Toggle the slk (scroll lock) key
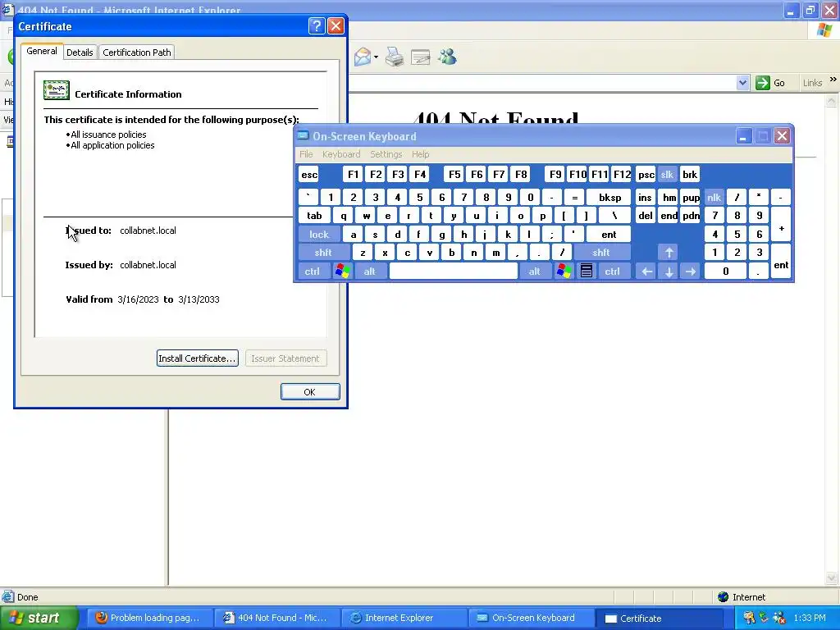Image resolution: width=840 pixels, height=630 pixels. click(667, 174)
